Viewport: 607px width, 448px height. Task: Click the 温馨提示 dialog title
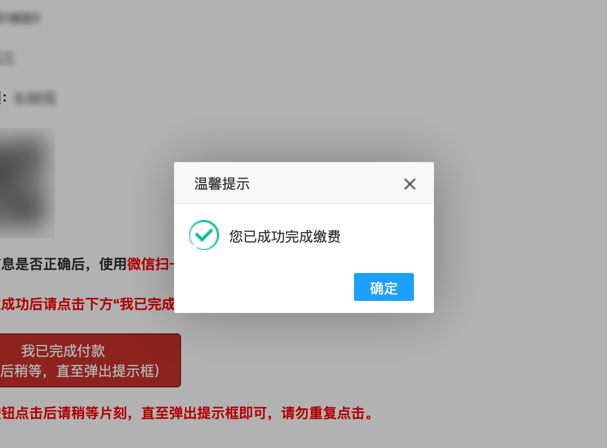[x=222, y=184]
